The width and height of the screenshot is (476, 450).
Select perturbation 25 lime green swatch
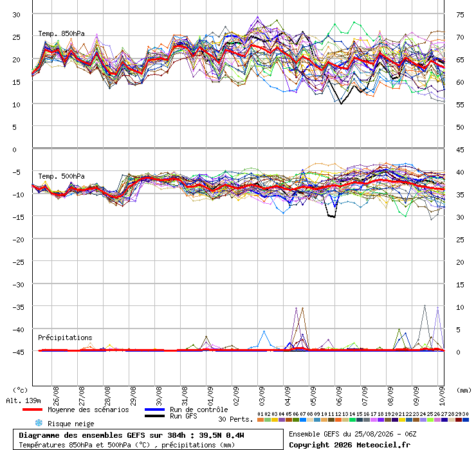[430, 420]
